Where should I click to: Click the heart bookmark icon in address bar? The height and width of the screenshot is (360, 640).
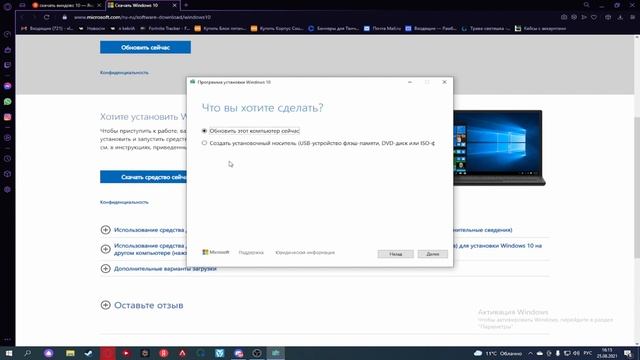pos(594,17)
